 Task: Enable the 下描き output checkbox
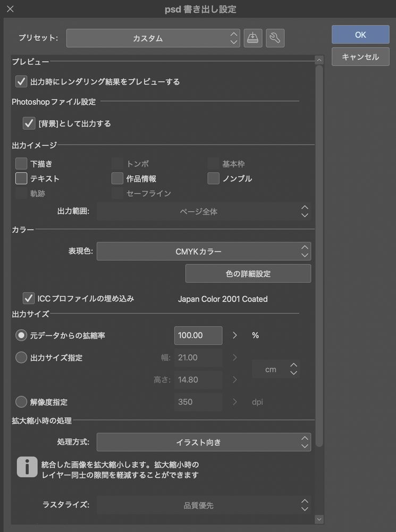click(21, 163)
